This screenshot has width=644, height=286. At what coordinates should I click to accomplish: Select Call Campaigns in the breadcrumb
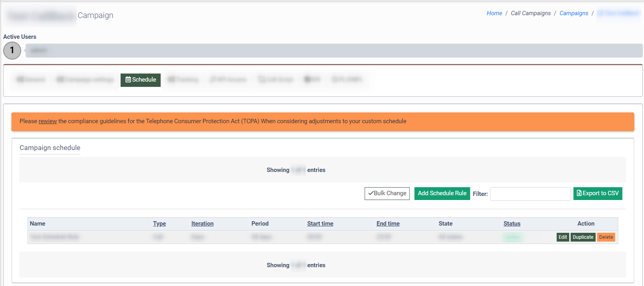point(531,13)
